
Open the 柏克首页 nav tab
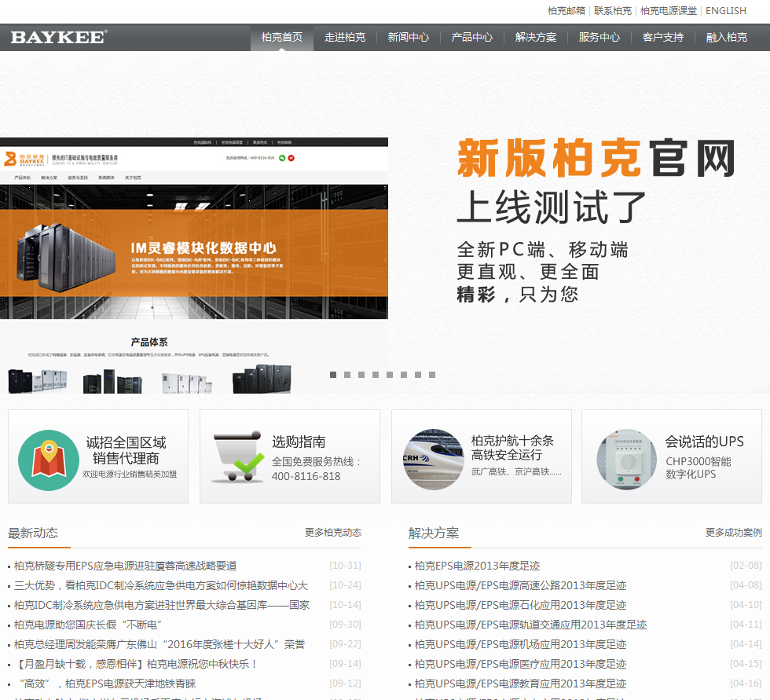click(x=282, y=37)
